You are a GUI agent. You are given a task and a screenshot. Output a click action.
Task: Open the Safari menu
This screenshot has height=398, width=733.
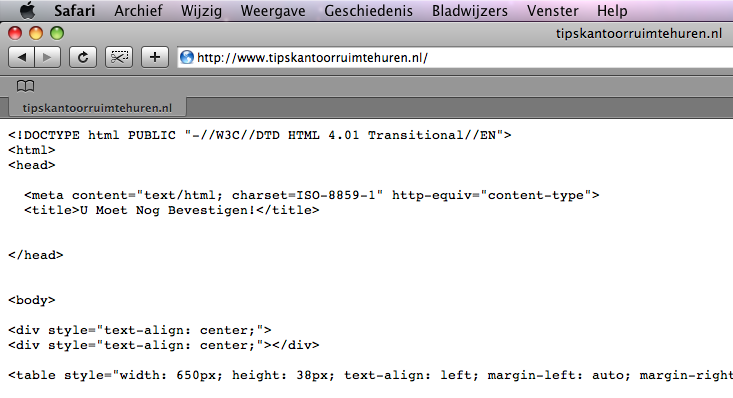(x=74, y=11)
